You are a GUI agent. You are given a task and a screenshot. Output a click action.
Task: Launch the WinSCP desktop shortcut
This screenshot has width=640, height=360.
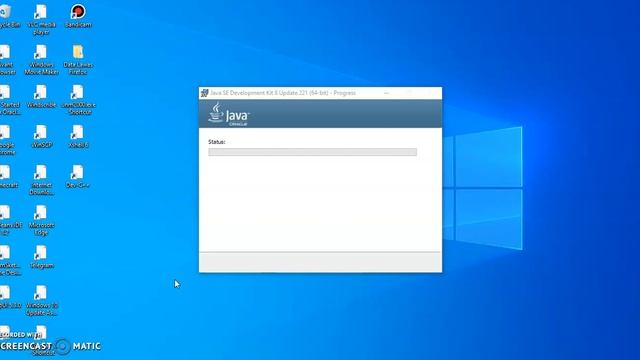click(41, 136)
